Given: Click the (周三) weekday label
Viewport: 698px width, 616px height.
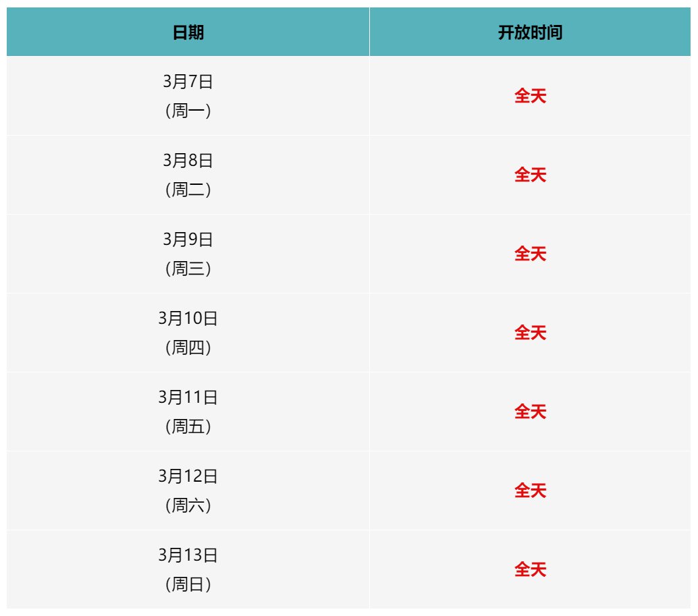Looking at the screenshot, I should pos(188,269).
